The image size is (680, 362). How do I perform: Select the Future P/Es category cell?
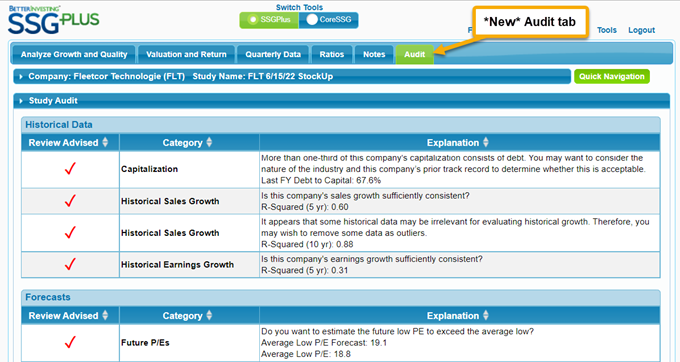189,342
